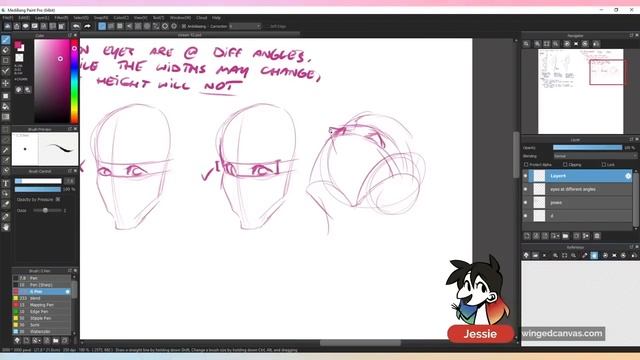
Task: Select the Eyedropper tool
Action: (6, 217)
